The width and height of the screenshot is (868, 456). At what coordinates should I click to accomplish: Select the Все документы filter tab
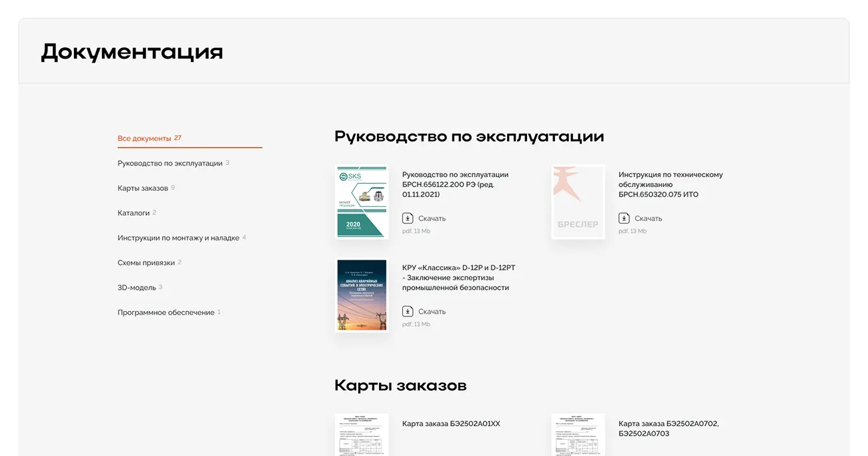point(144,138)
